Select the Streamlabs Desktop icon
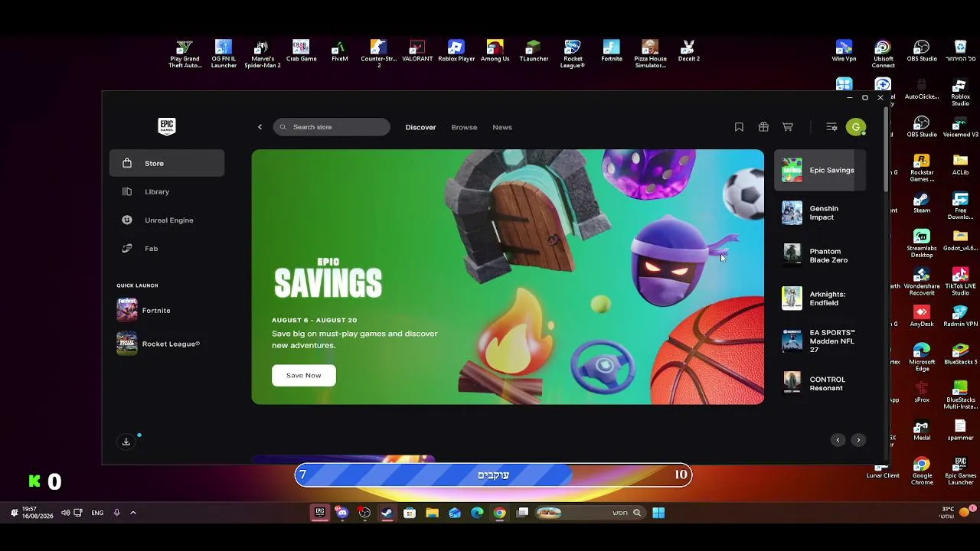Viewport: 980px width, 551px height. tap(922, 244)
